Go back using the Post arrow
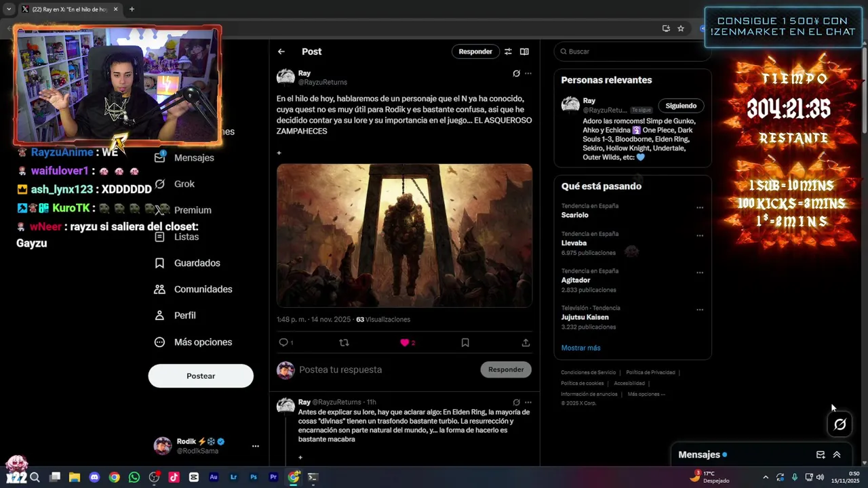The image size is (868, 488). (x=281, y=52)
